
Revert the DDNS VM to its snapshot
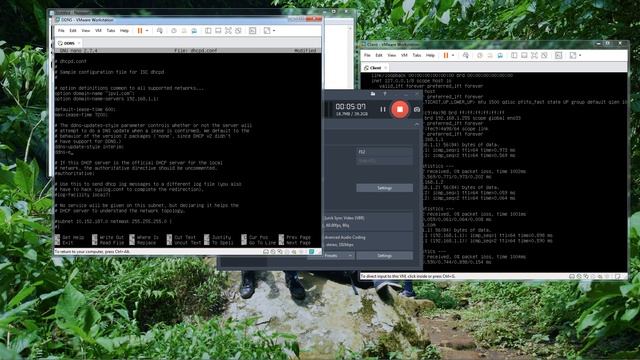tap(184, 31)
